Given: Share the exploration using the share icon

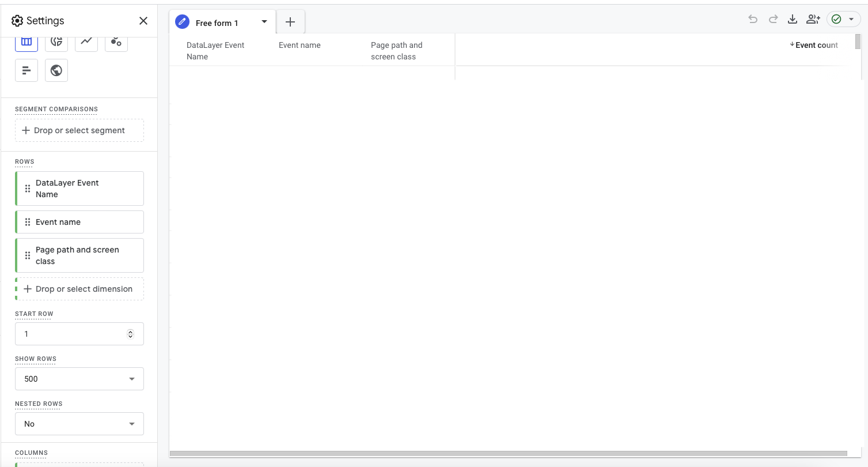Looking at the screenshot, I should point(813,18).
